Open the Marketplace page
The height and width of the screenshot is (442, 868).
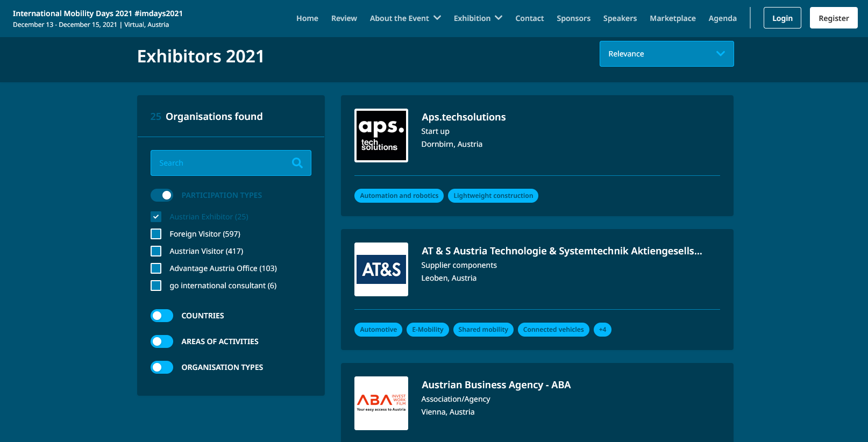point(672,18)
